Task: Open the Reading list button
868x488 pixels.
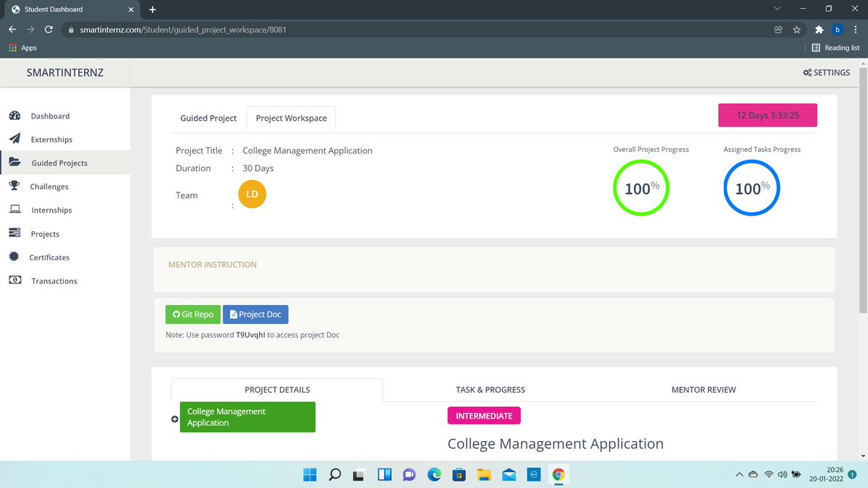Action: [835, 48]
